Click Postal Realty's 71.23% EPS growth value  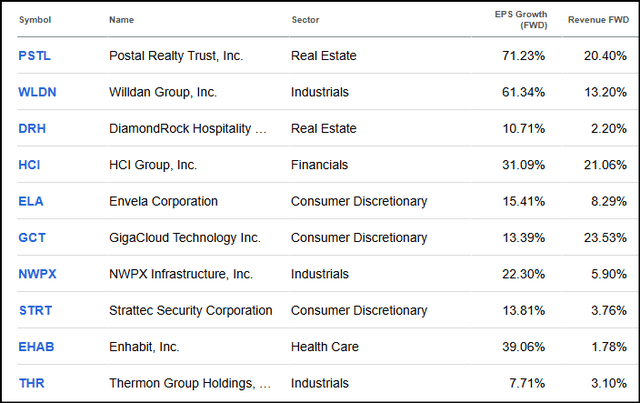523,56
